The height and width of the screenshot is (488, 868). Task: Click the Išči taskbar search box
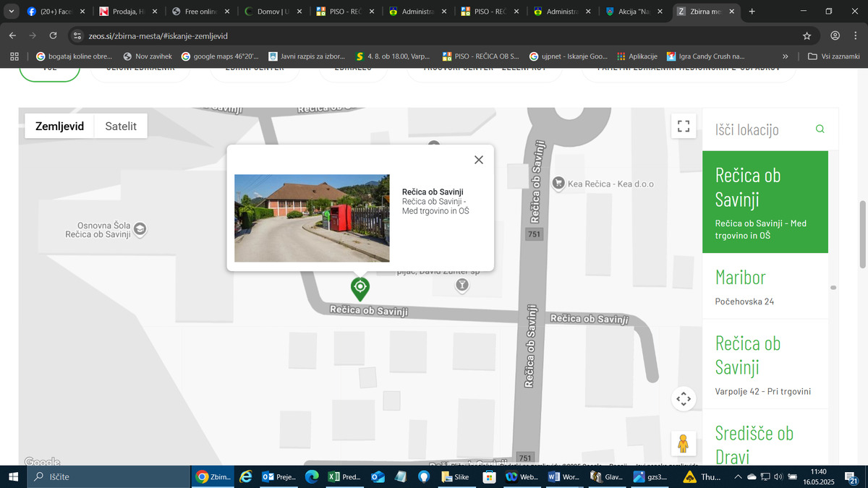pos(108,476)
